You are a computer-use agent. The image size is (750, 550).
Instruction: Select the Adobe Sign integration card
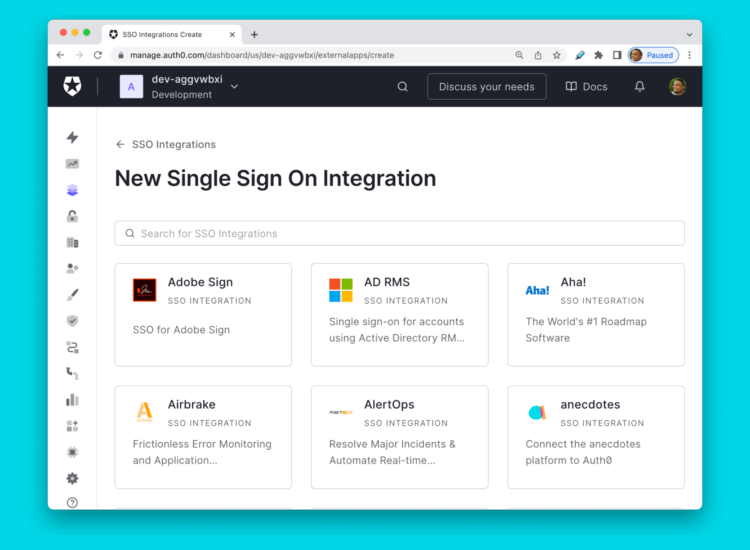(203, 315)
